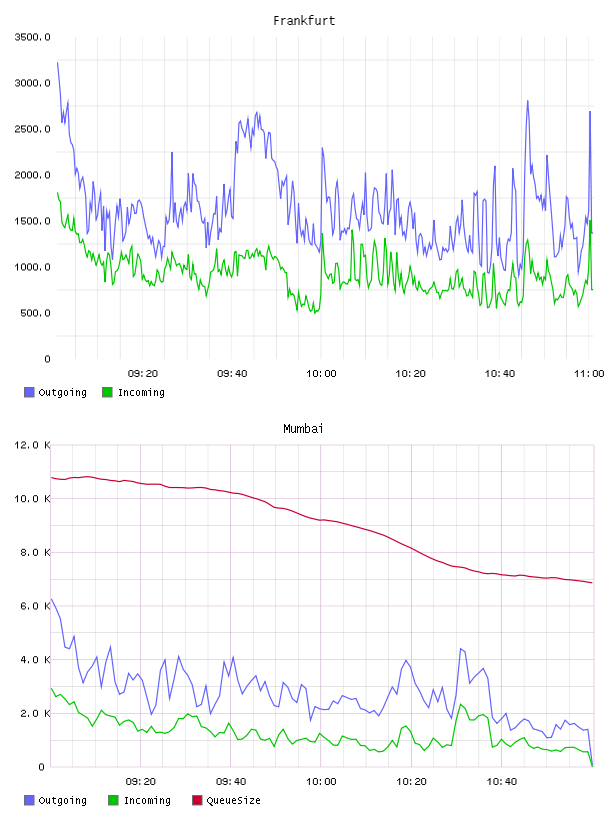Screen dimensions: 608x816
Task: Click the 11:00 time label on Frankfurt chart
Action: coord(589,374)
